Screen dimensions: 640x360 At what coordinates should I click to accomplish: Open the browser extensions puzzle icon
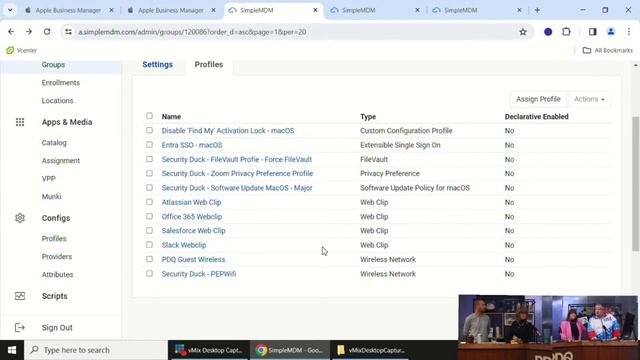566,31
